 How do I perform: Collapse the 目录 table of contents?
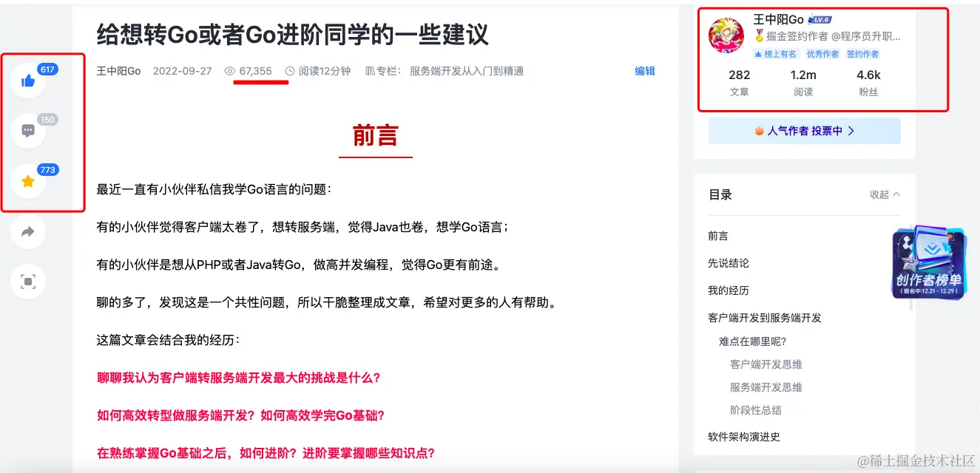click(x=885, y=194)
